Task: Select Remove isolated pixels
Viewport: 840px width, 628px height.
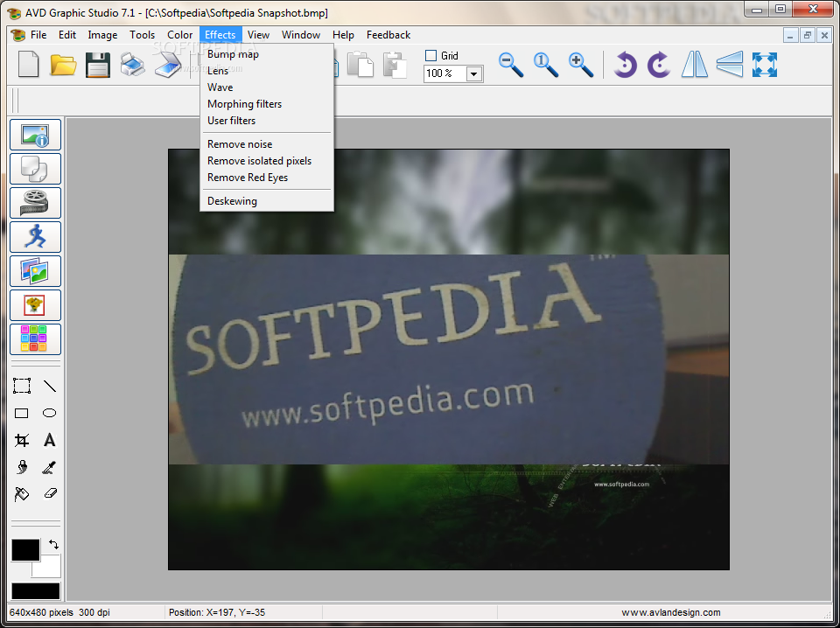Action: coord(267,161)
